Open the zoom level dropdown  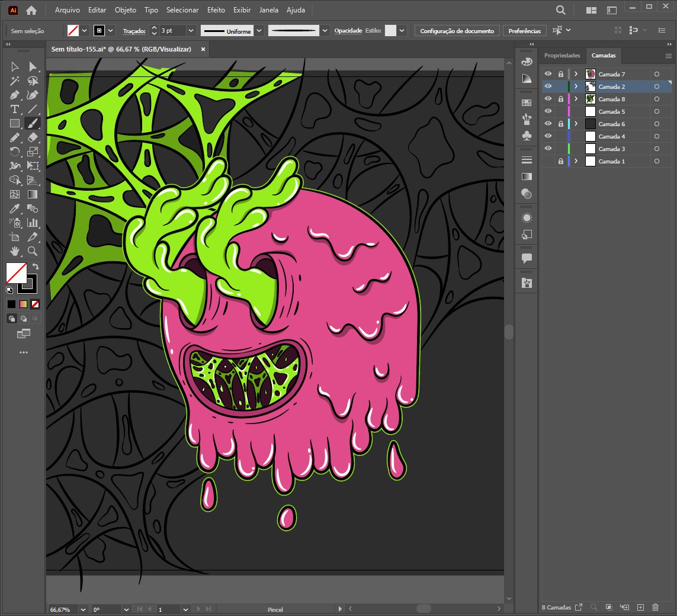[x=83, y=609]
